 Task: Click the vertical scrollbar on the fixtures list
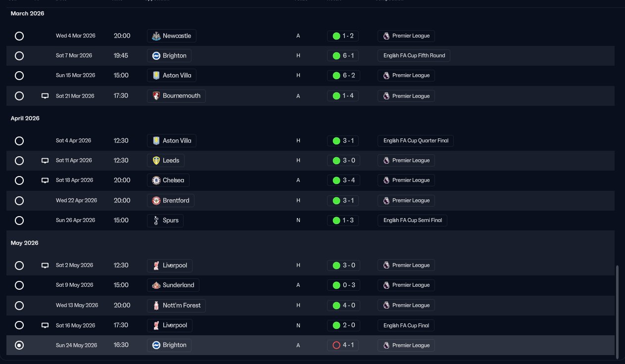[x=618, y=312]
